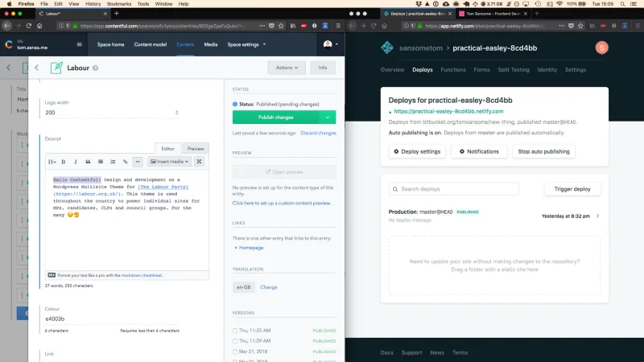The height and width of the screenshot is (362, 644).
Task: Click the Discard changes link
Action: 318,133
